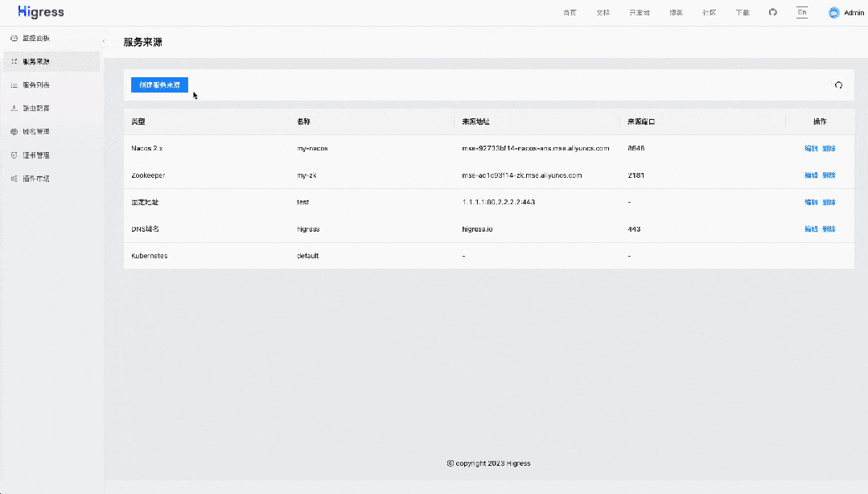Refresh the service source list
This screenshot has height=494, width=868.
[x=838, y=85]
